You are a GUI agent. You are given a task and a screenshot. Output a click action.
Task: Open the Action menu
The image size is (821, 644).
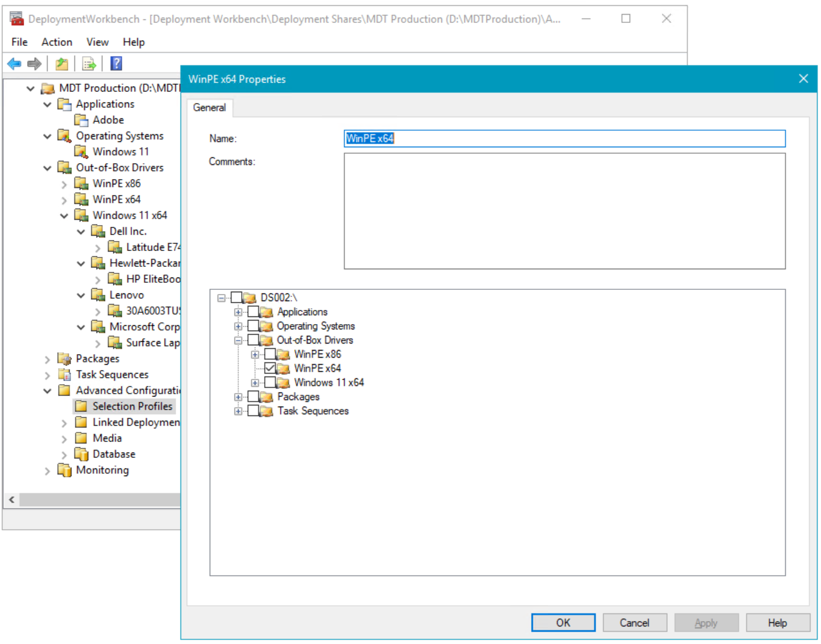tap(57, 42)
